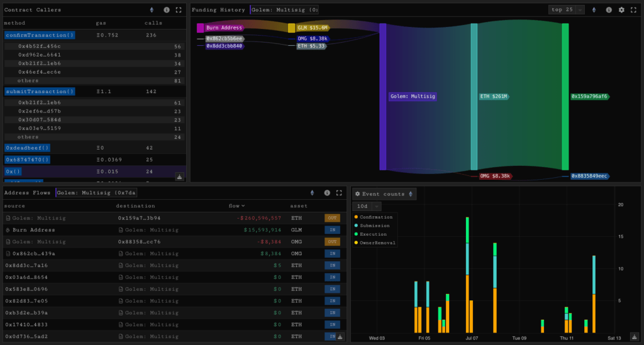Click the Funding History address input field

[x=284, y=10]
